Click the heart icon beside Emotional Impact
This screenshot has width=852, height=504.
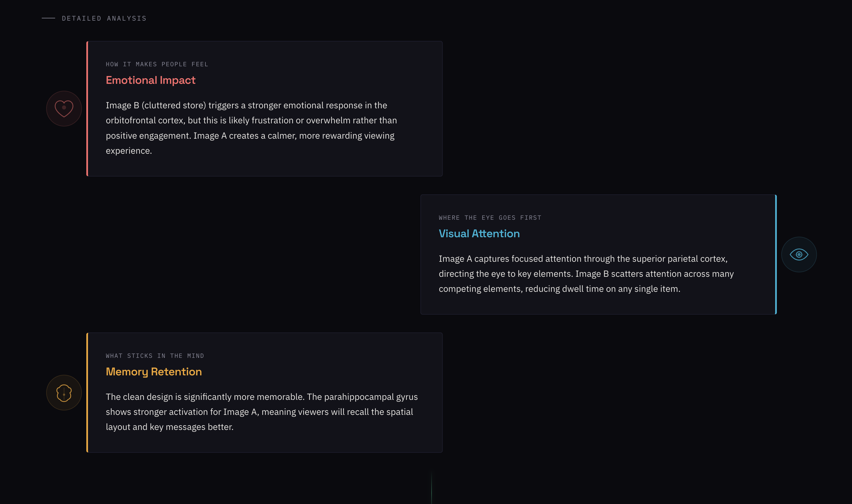coord(64,109)
